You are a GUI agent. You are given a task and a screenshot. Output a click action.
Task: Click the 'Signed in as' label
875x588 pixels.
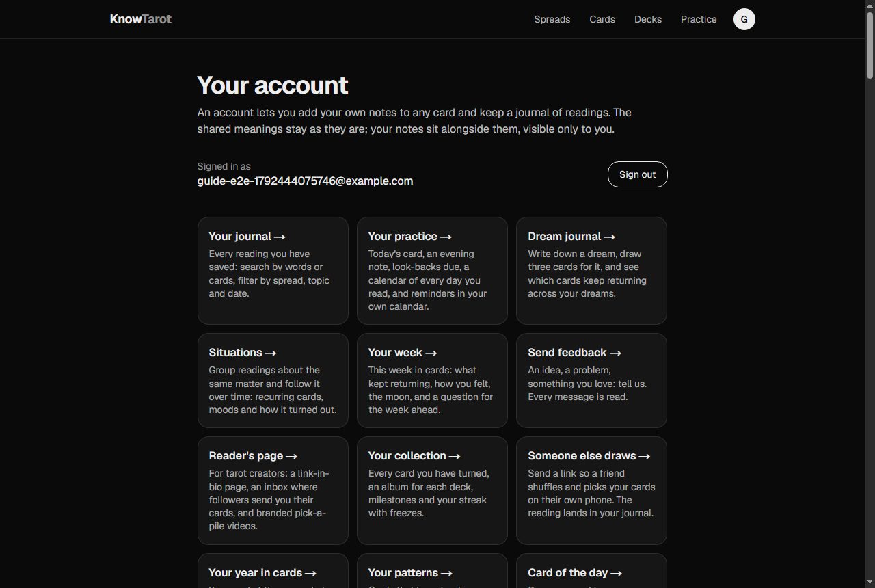(x=224, y=166)
